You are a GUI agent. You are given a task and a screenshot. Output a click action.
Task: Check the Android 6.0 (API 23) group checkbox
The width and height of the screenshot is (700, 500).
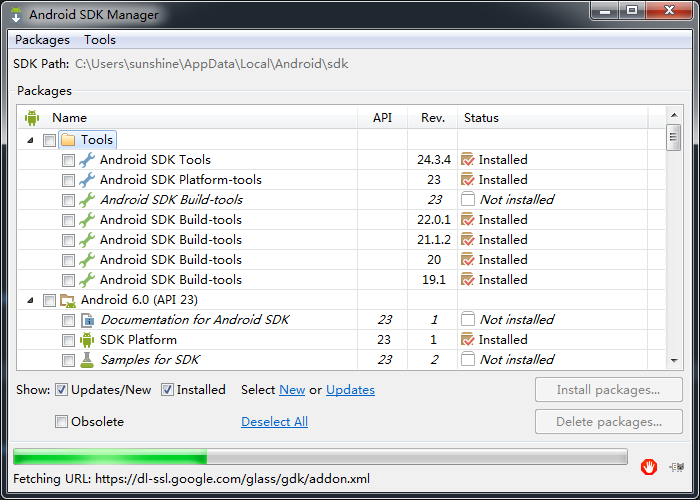point(49,300)
